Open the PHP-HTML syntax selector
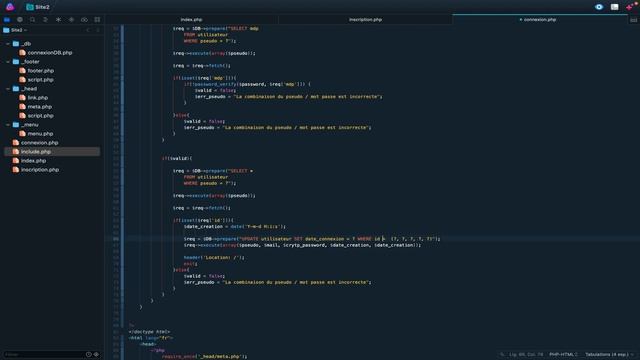This screenshot has height=360, width=640. tap(563, 354)
